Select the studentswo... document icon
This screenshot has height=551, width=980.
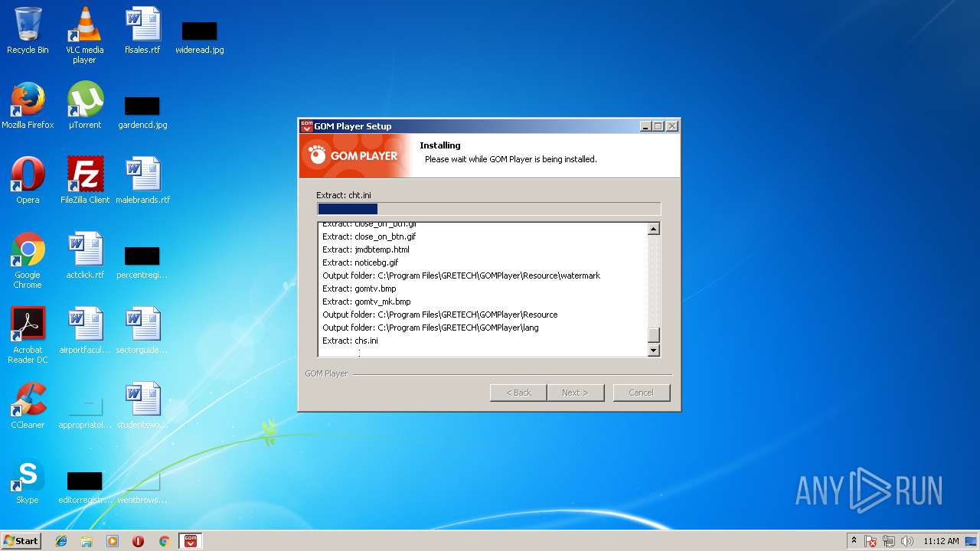coord(142,406)
